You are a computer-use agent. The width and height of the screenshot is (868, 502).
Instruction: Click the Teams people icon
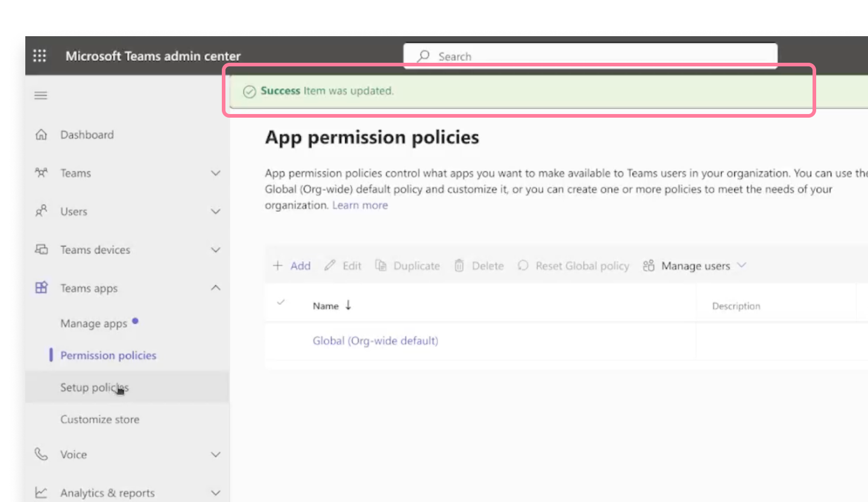[x=41, y=173]
